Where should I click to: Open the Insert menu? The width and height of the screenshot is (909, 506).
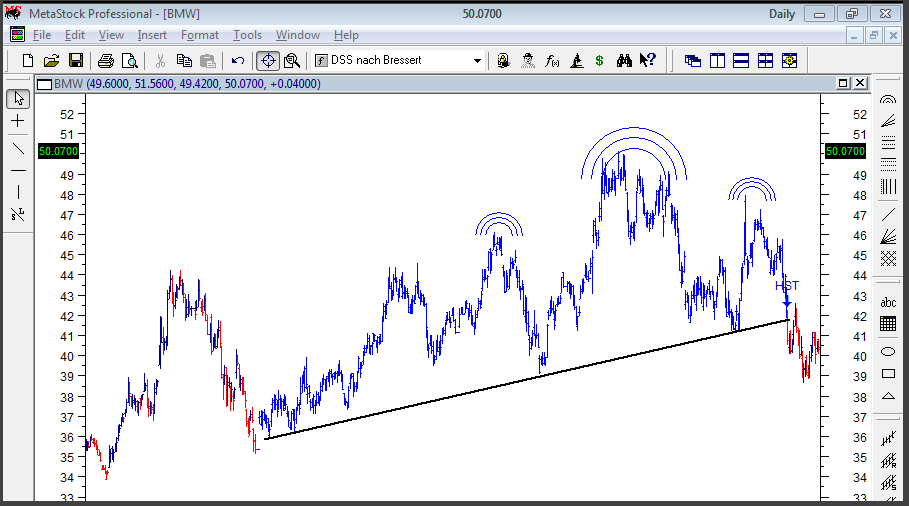152,35
